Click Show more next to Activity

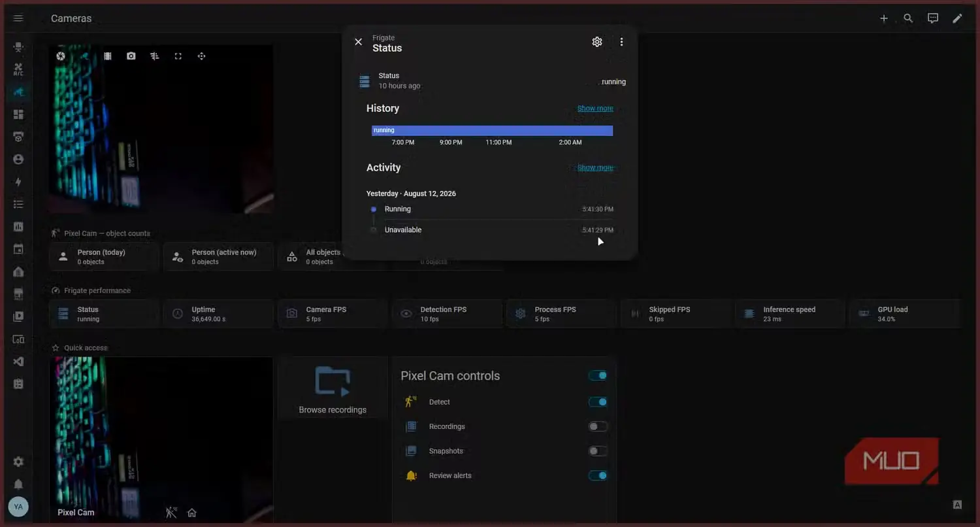(595, 167)
